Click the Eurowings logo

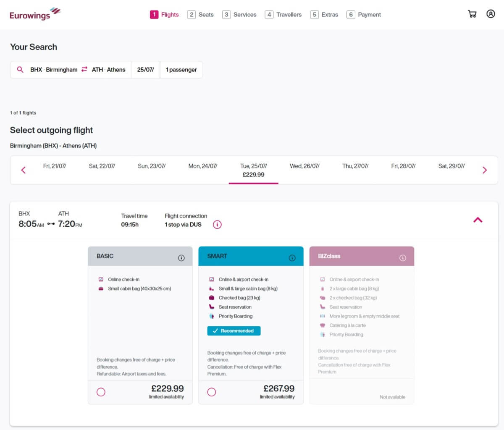tap(35, 14)
